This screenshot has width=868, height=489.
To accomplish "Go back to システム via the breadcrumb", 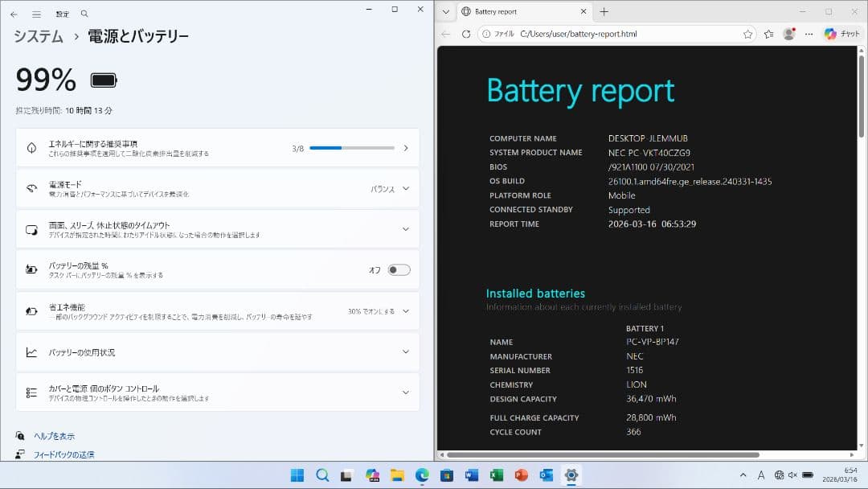I will pyautogui.click(x=36, y=35).
